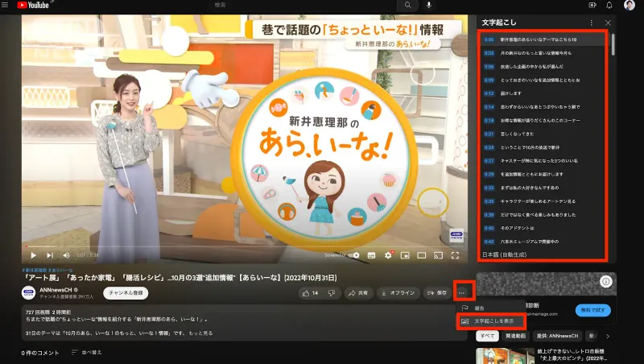The width and height of the screenshot is (644, 364).
Task: Jump to transcript line at 0:27
Action: pos(543,160)
